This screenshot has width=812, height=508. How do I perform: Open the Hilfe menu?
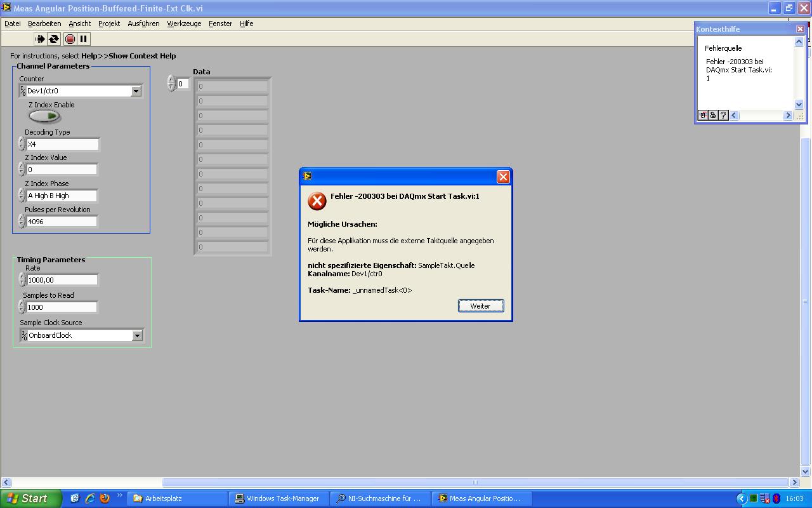tap(247, 23)
